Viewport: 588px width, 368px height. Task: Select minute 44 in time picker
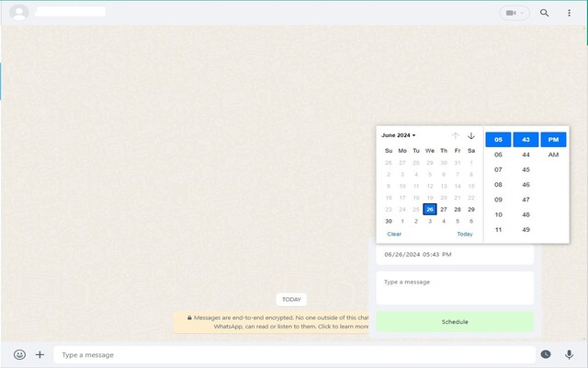click(526, 155)
